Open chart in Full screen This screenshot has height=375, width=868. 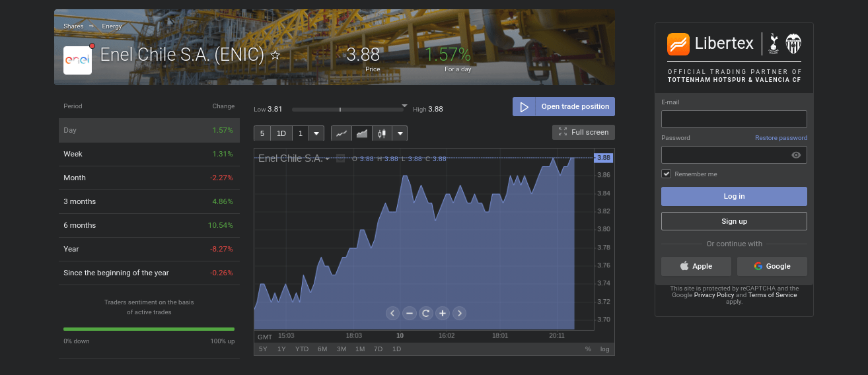tap(583, 132)
